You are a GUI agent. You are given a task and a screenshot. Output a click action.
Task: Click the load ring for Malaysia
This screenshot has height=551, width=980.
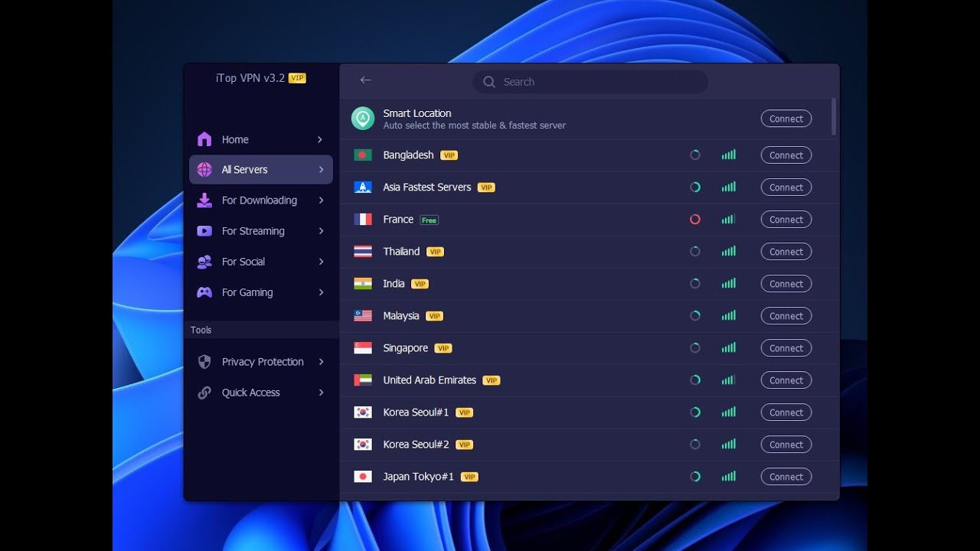pos(695,316)
